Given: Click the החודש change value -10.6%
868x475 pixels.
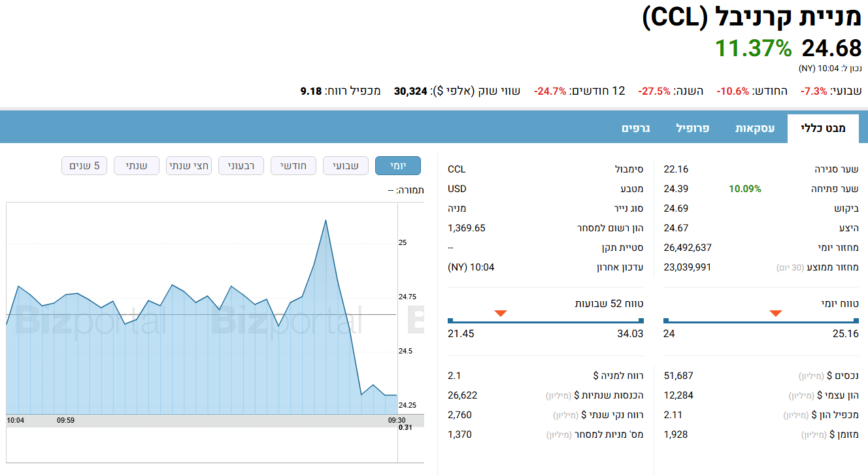Looking at the screenshot, I should point(733,91).
